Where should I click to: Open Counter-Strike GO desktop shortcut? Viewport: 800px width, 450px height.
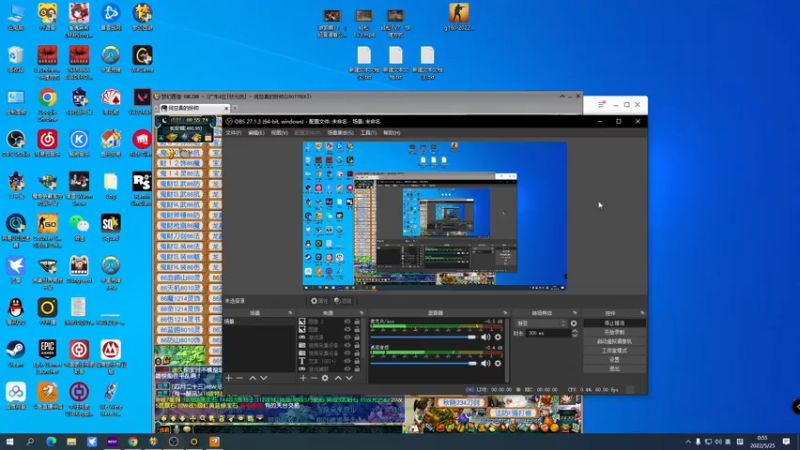[47, 231]
